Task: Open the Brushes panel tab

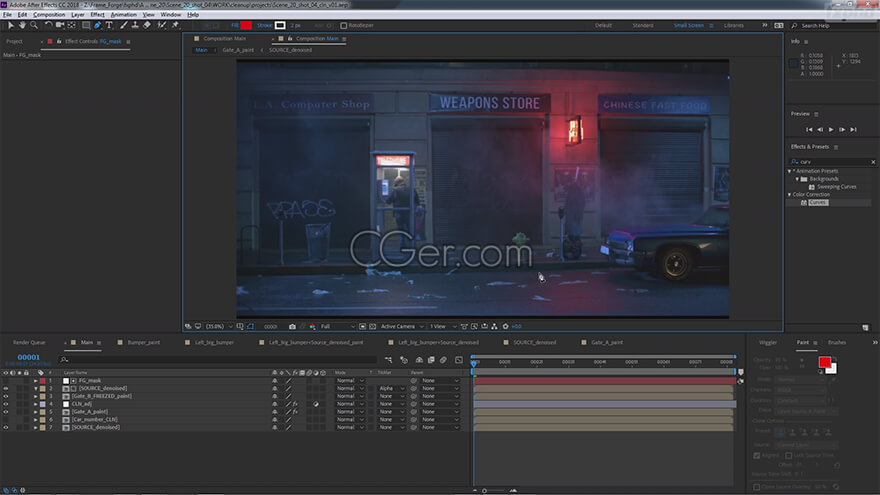Action: [x=837, y=342]
